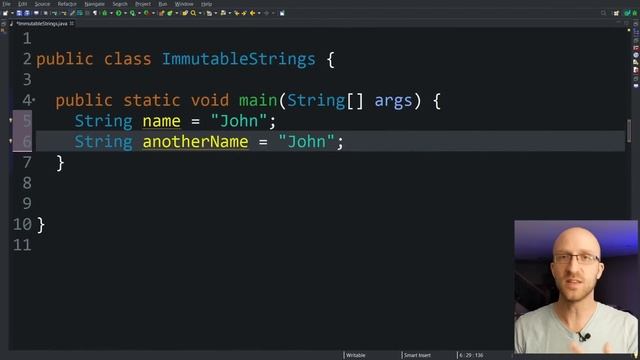Click the Restore view icon left of tab
This screenshot has height=360, width=640.
click(3, 24)
